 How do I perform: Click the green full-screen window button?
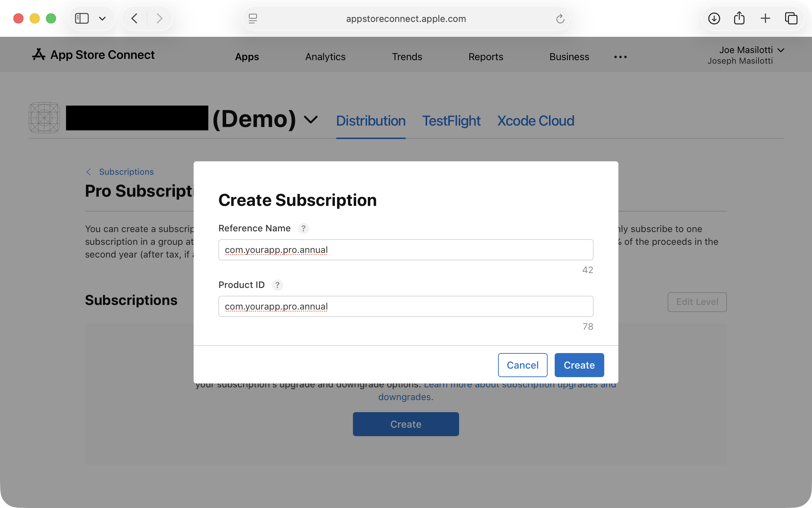pos(51,18)
